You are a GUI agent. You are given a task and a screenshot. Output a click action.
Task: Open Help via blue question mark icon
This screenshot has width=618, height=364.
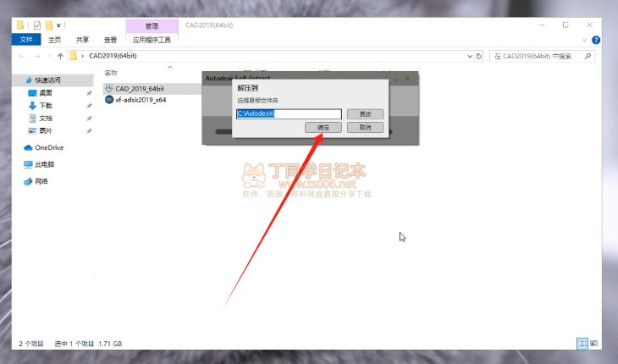(x=596, y=40)
